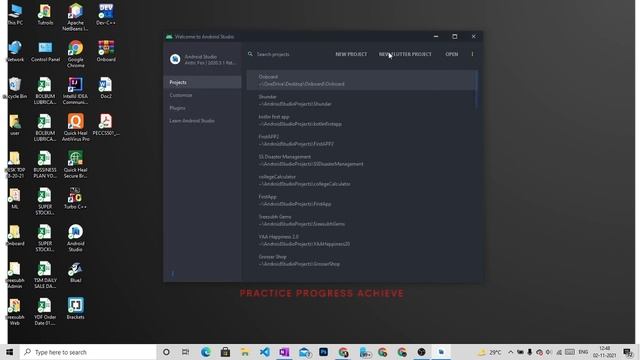The height and width of the screenshot is (360, 640).
Task: Select the Onboard WinRAR archive icon
Action: 106,51
